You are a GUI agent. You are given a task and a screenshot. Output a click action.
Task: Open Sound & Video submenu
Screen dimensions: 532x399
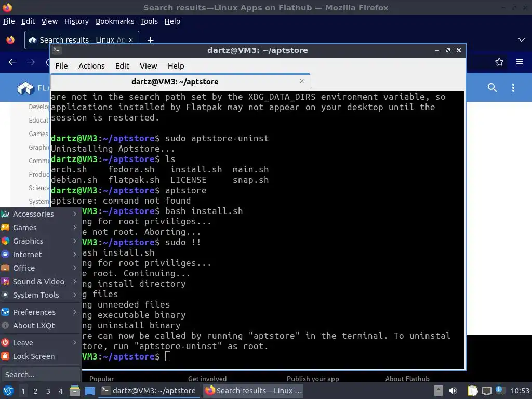[40, 282]
